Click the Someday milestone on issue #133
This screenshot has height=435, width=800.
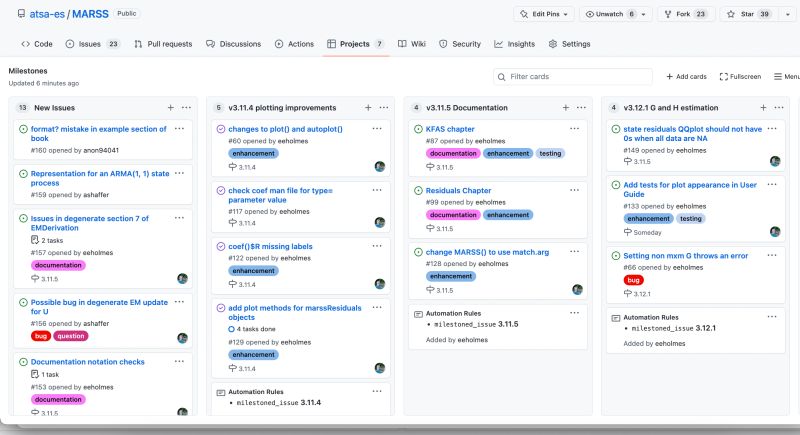click(642, 232)
